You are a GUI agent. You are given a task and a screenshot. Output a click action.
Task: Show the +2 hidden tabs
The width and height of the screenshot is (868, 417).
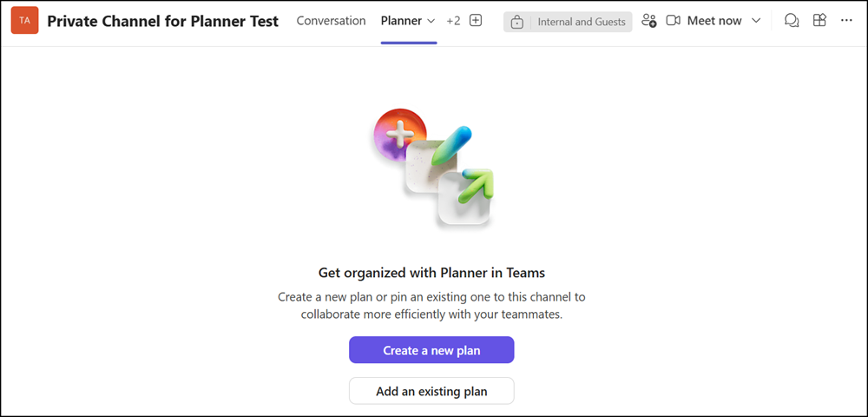coord(453,21)
